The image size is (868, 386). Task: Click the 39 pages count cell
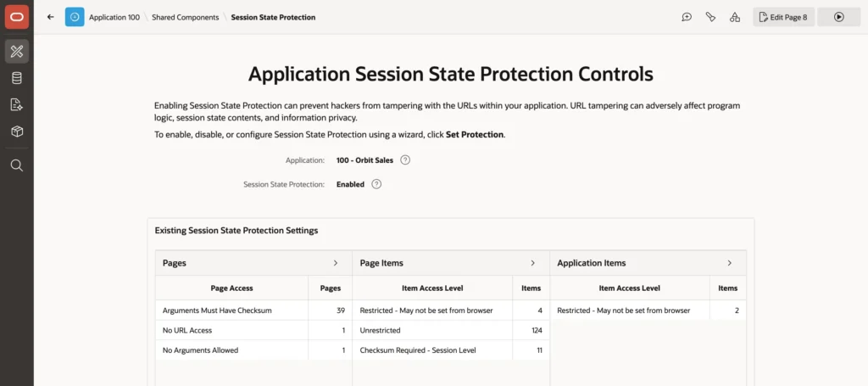pos(331,310)
